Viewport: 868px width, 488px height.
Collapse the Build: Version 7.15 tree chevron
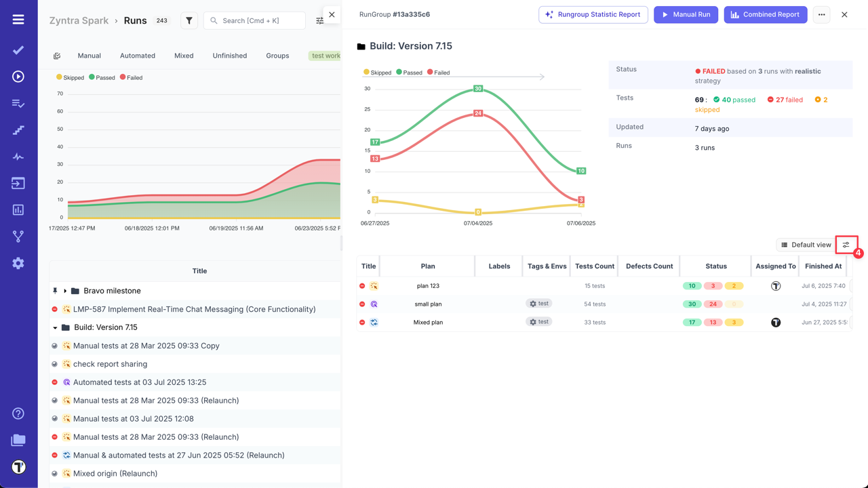tap(55, 327)
